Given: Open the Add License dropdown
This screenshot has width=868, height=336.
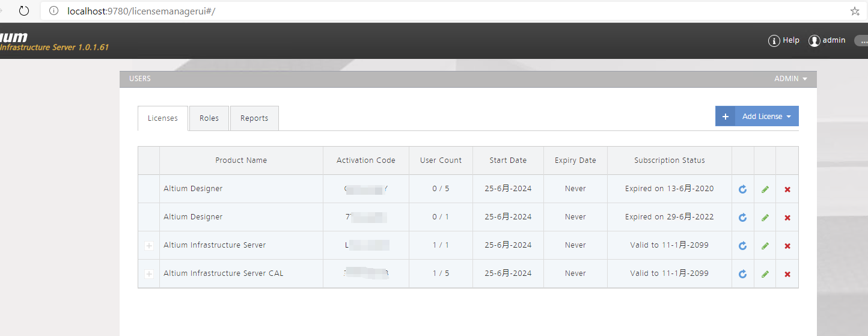Looking at the screenshot, I should (767, 117).
